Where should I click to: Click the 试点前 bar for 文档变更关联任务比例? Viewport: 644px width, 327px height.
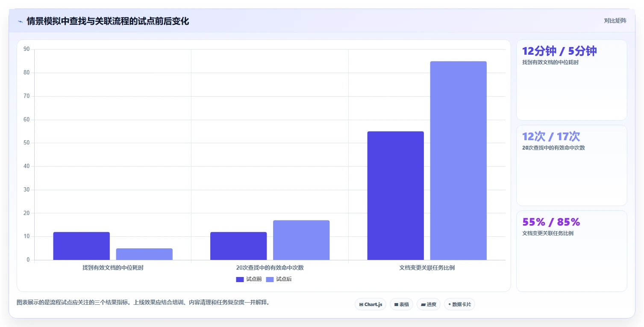coord(395,195)
